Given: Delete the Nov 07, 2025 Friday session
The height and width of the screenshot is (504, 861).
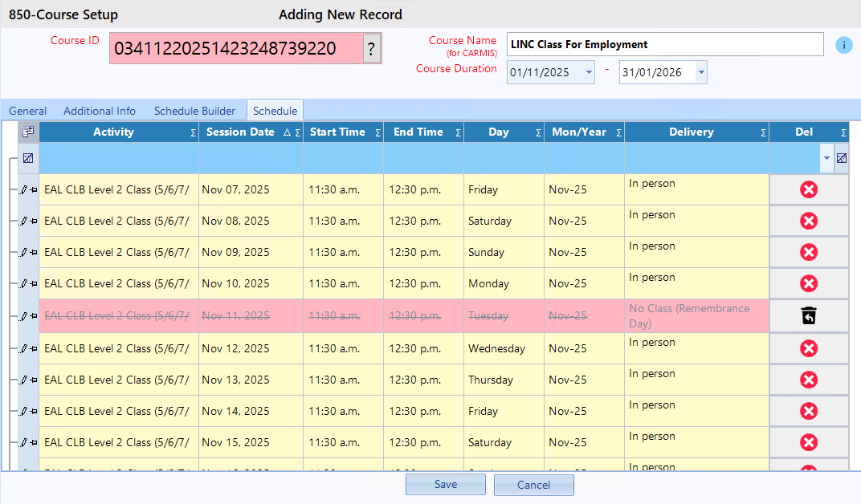Looking at the screenshot, I should pos(809,190).
